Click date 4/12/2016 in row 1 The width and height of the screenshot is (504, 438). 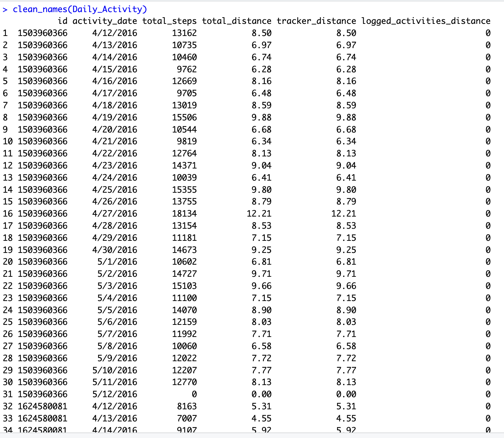tap(115, 33)
